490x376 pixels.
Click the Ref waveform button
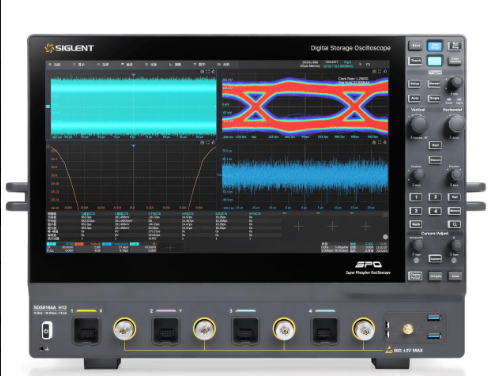point(454,197)
